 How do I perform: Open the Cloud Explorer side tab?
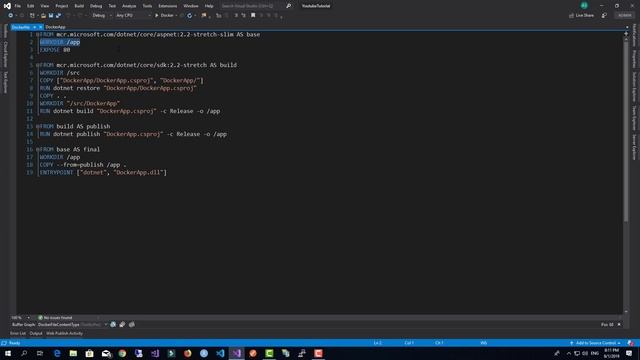pos(5,54)
